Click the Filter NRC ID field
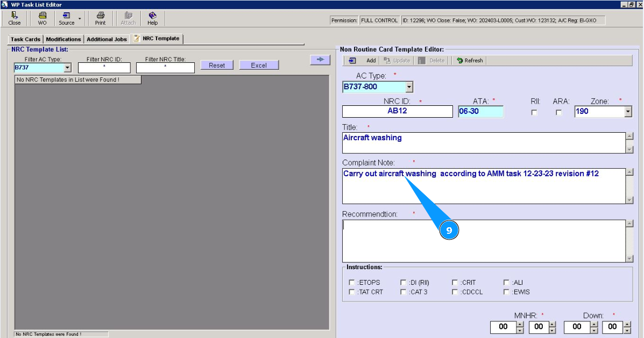 (x=104, y=68)
